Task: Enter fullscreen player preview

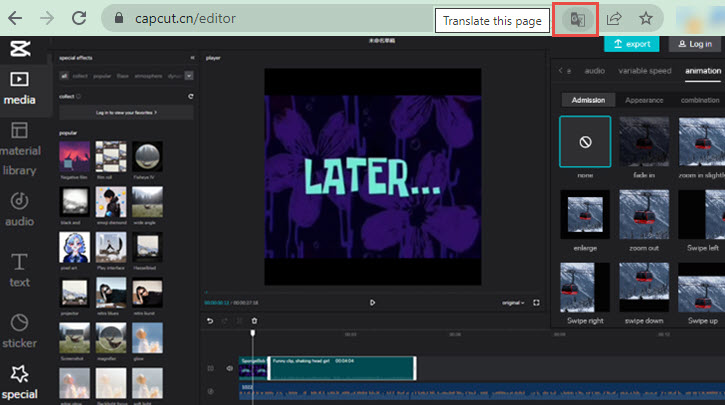Action: (536, 302)
